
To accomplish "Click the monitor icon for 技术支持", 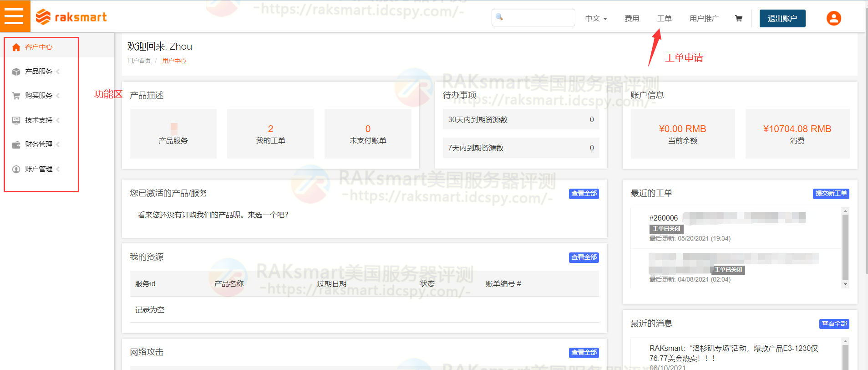I will click(16, 120).
